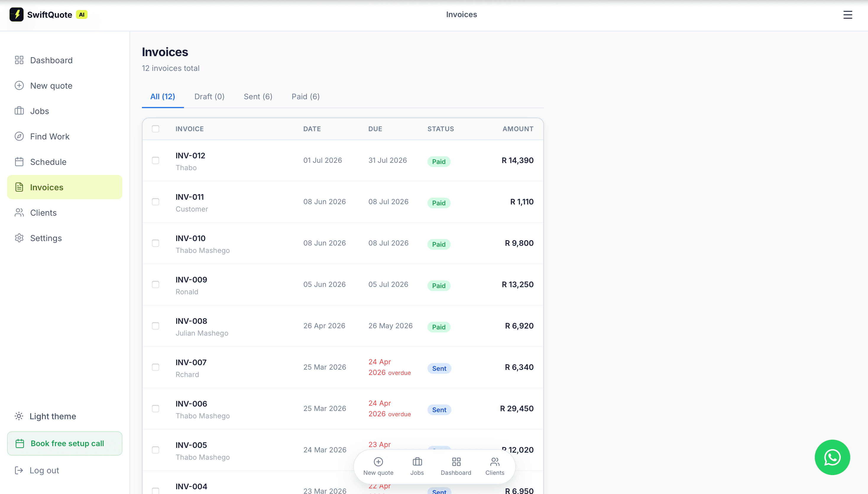This screenshot has height=494, width=868.
Task: Click the Sent status badge on INV-007
Action: coord(439,368)
